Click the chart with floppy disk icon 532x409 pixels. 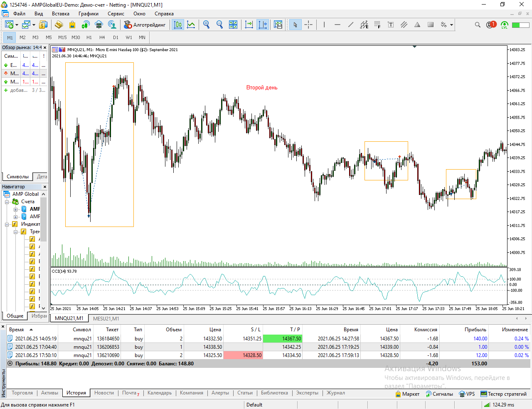click(278, 25)
